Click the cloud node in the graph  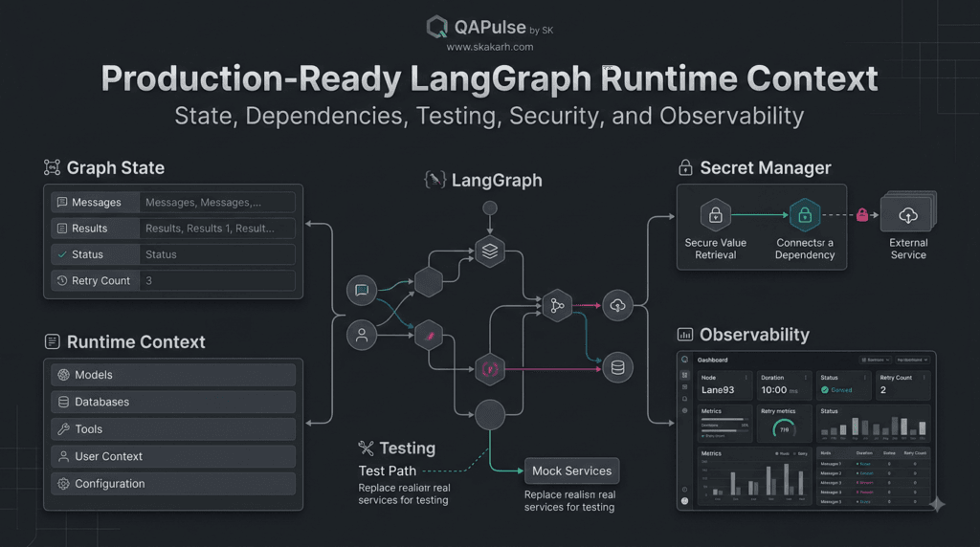(x=617, y=305)
